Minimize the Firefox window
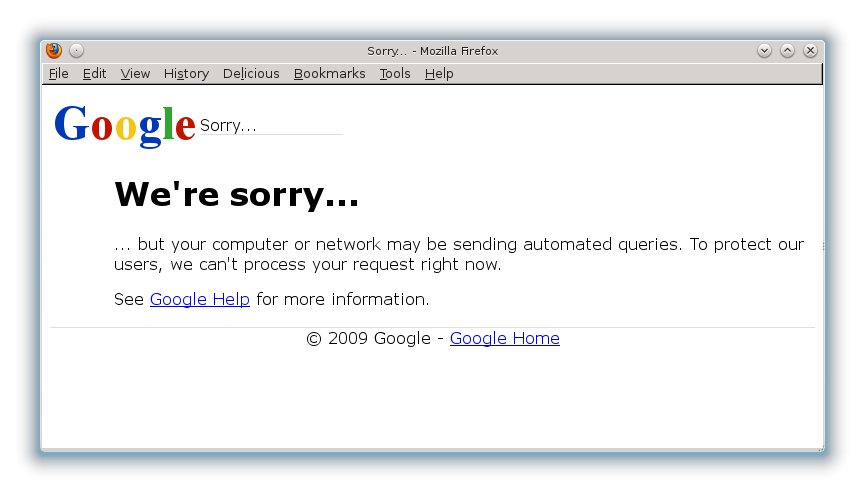865x492 pixels. coord(764,51)
